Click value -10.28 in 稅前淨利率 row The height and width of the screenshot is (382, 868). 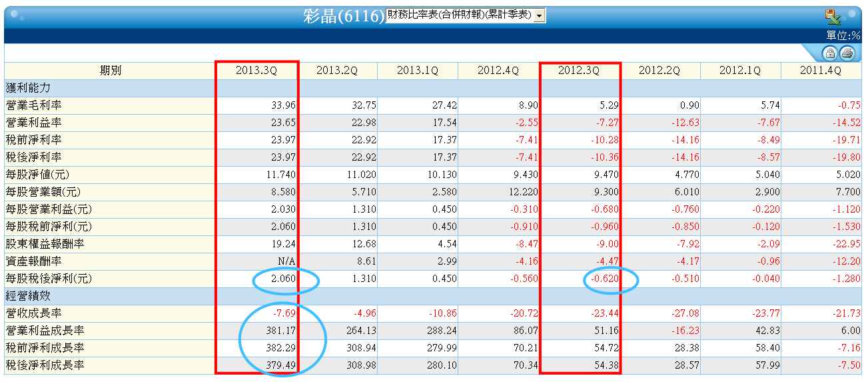point(605,139)
